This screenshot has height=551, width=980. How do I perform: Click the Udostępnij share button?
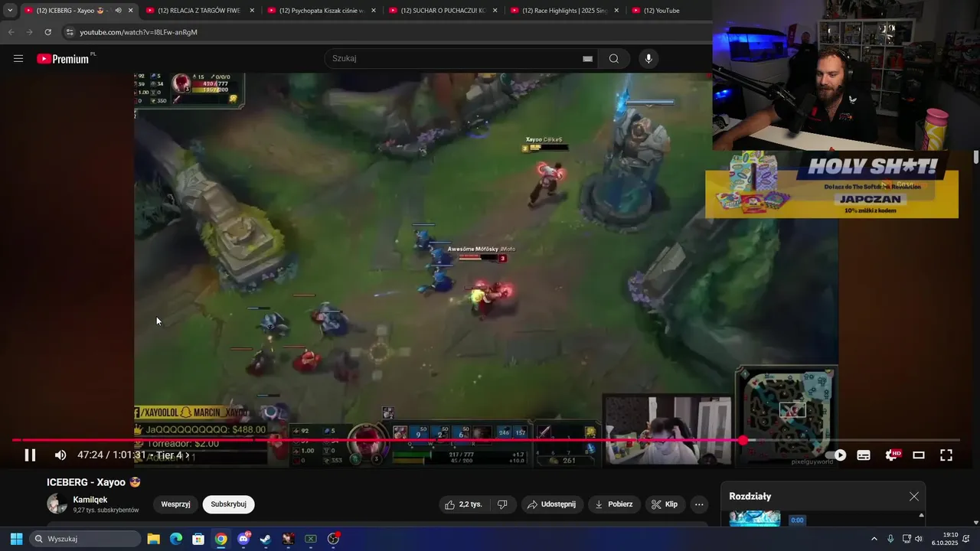pyautogui.click(x=552, y=504)
